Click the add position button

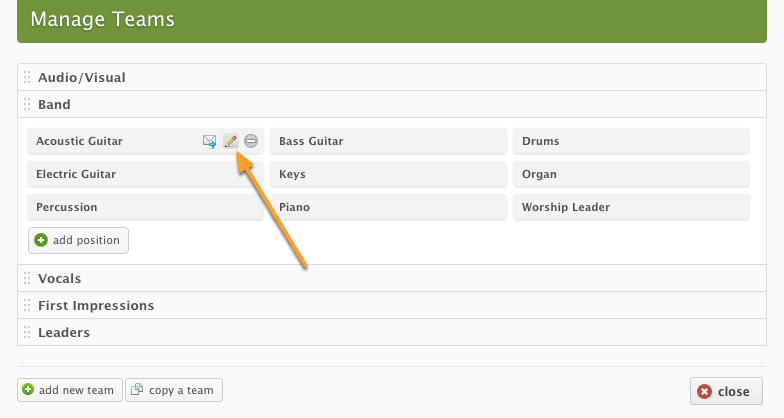78,240
